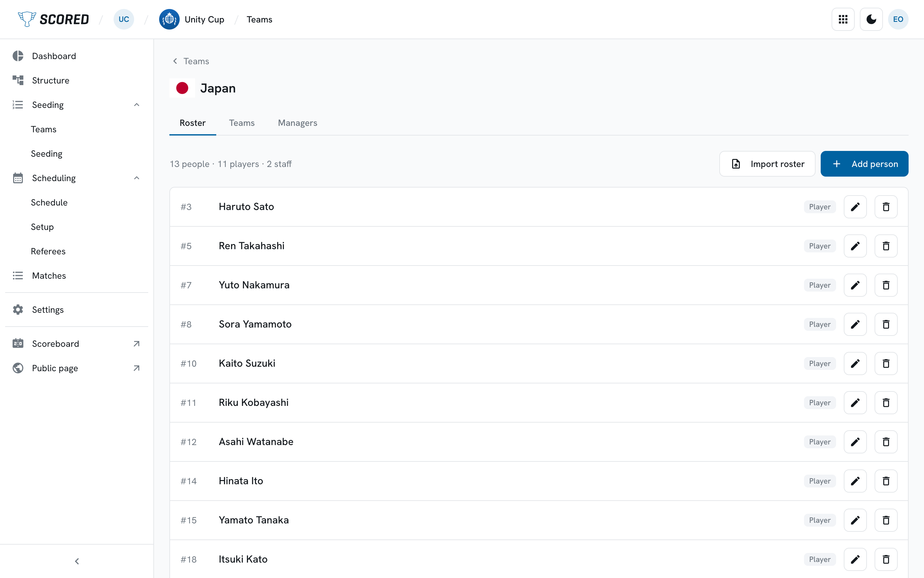Switch to the Managers tab
Image resolution: width=924 pixels, height=578 pixels.
(x=297, y=123)
